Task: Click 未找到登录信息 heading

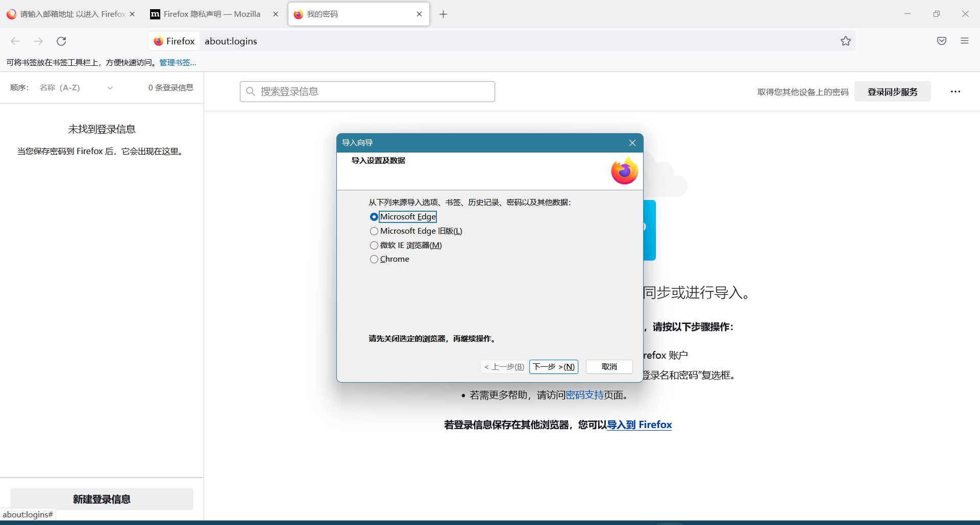Action: [x=102, y=130]
